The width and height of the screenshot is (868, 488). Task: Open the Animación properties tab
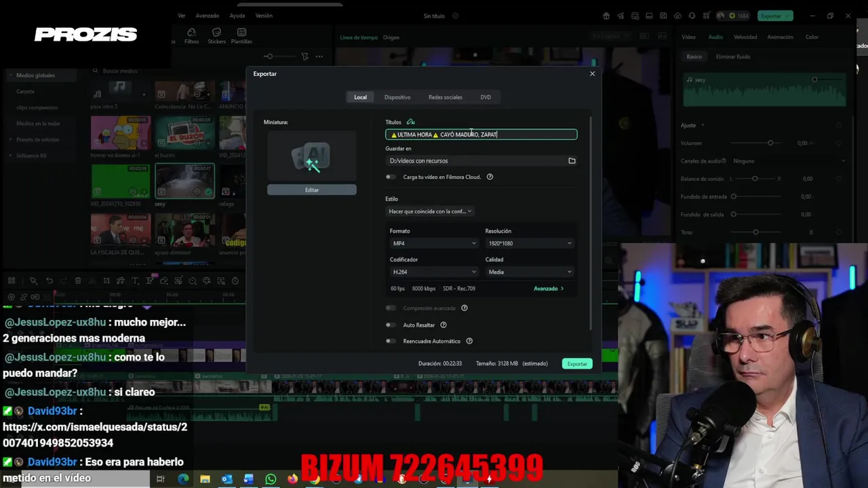click(780, 37)
